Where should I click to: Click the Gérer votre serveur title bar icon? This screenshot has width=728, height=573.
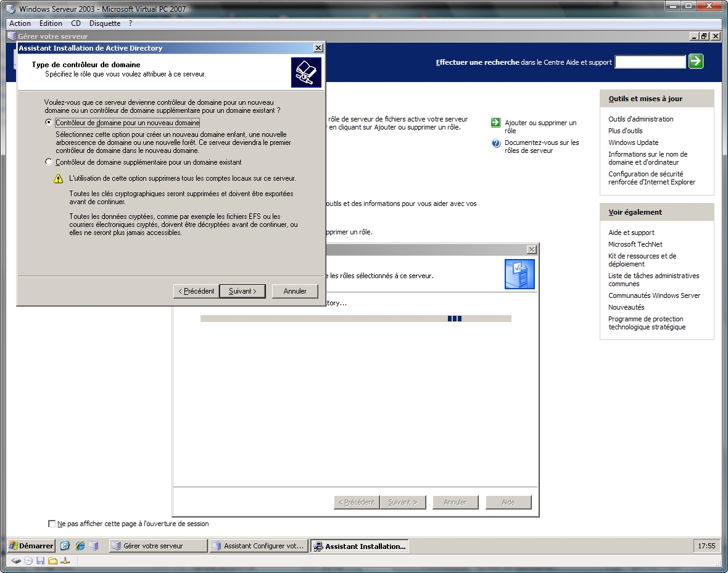[12, 36]
